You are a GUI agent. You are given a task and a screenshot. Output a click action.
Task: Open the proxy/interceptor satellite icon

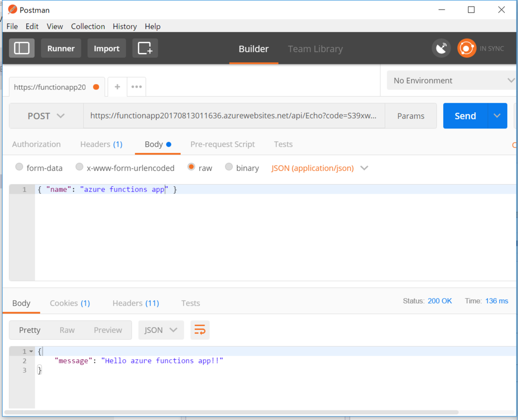pyautogui.click(x=441, y=48)
